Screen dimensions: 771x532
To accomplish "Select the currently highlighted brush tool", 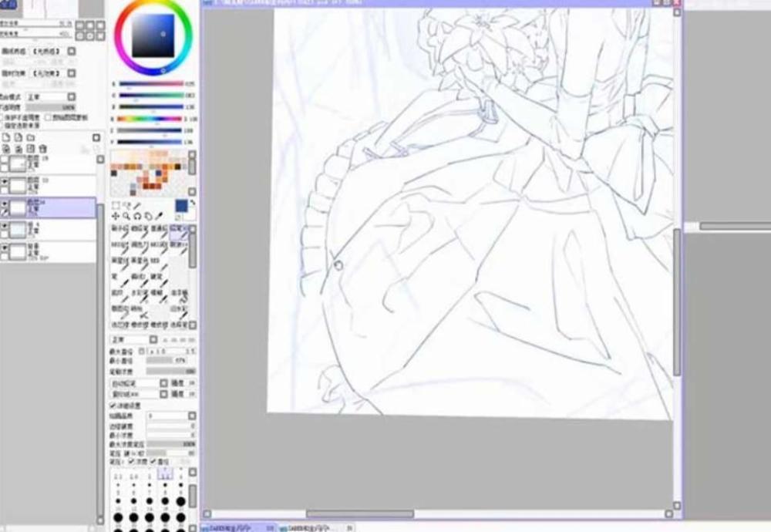I will (178, 233).
